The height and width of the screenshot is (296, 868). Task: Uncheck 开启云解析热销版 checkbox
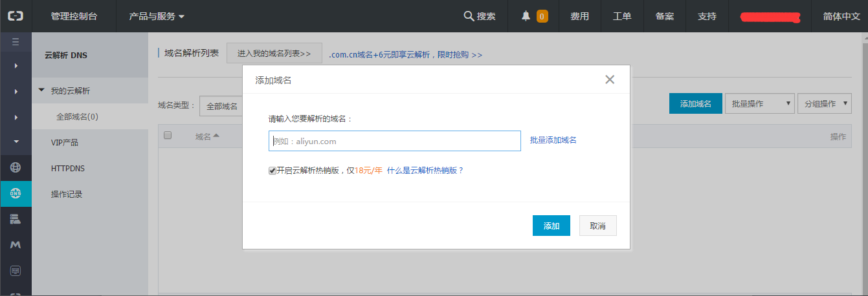point(273,171)
